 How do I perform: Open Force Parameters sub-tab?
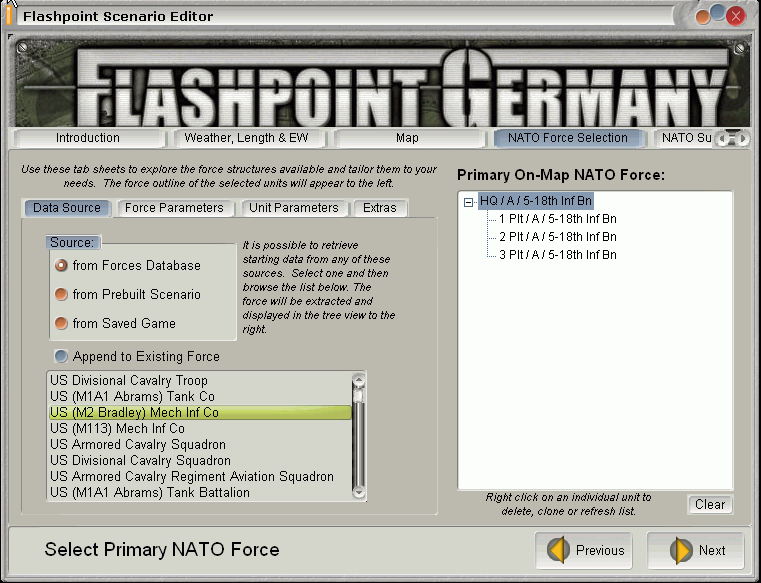(174, 208)
